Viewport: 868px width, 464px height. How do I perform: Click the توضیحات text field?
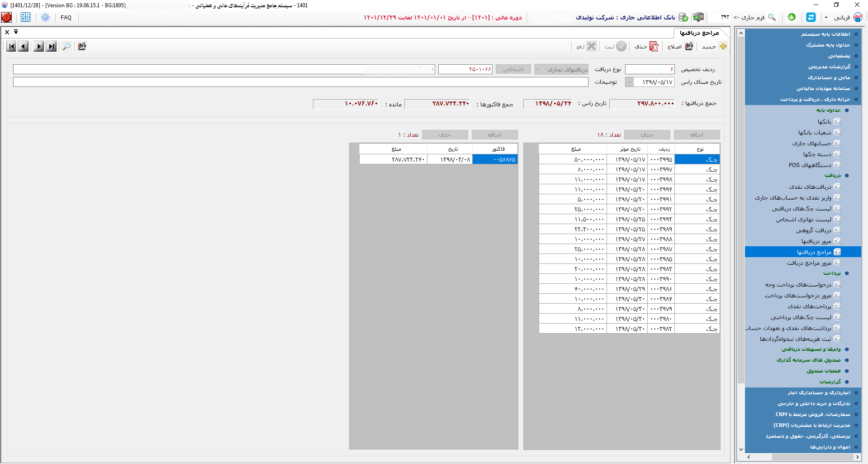pos(301,82)
